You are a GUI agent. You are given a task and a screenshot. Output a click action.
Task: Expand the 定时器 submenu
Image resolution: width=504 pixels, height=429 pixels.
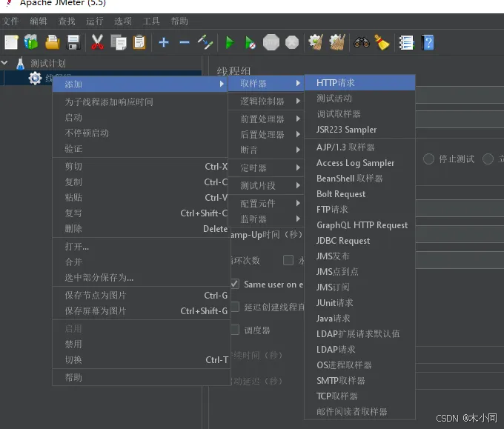tap(266, 167)
